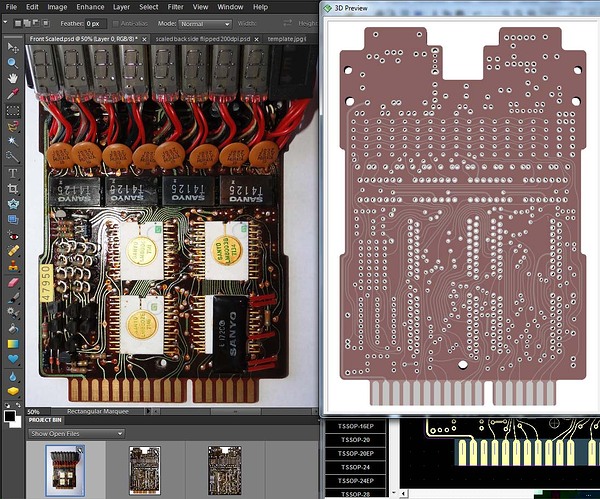Select TSSOP-24 in footprint list
Image resolution: width=600 pixels, height=499 pixels.
tap(355, 467)
